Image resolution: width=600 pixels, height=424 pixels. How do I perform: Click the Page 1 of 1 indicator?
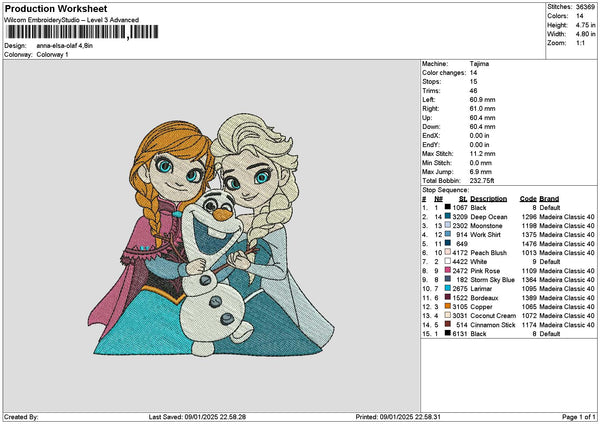579,417
